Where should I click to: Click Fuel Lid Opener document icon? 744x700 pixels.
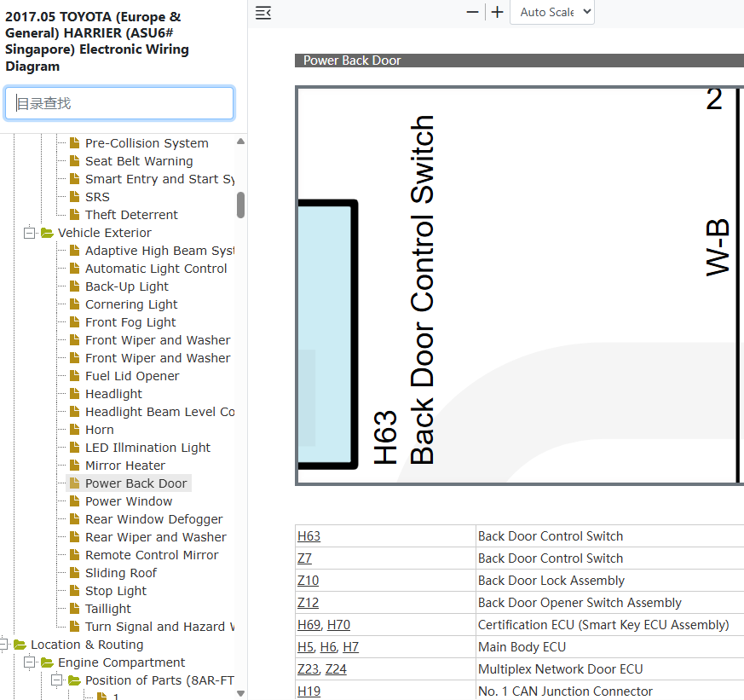click(x=74, y=376)
